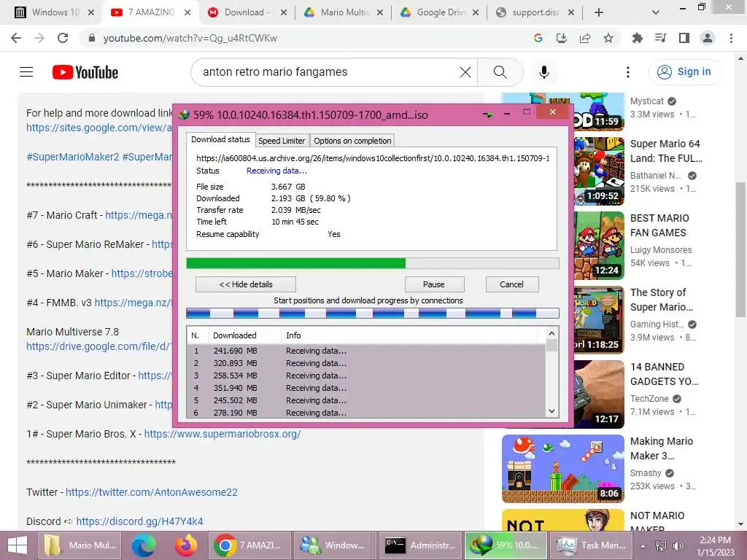Pause the ISO download
The image size is (747, 560).
[x=433, y=284]
